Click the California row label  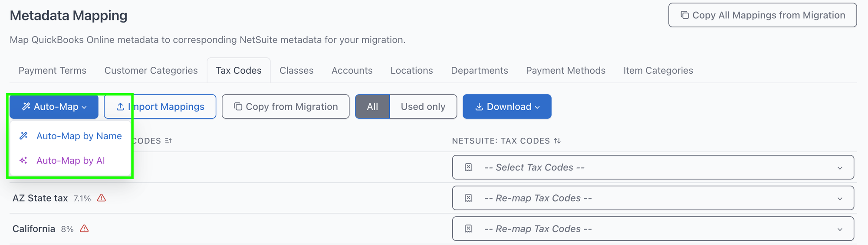pyautogui.click(x=34, y=229)
